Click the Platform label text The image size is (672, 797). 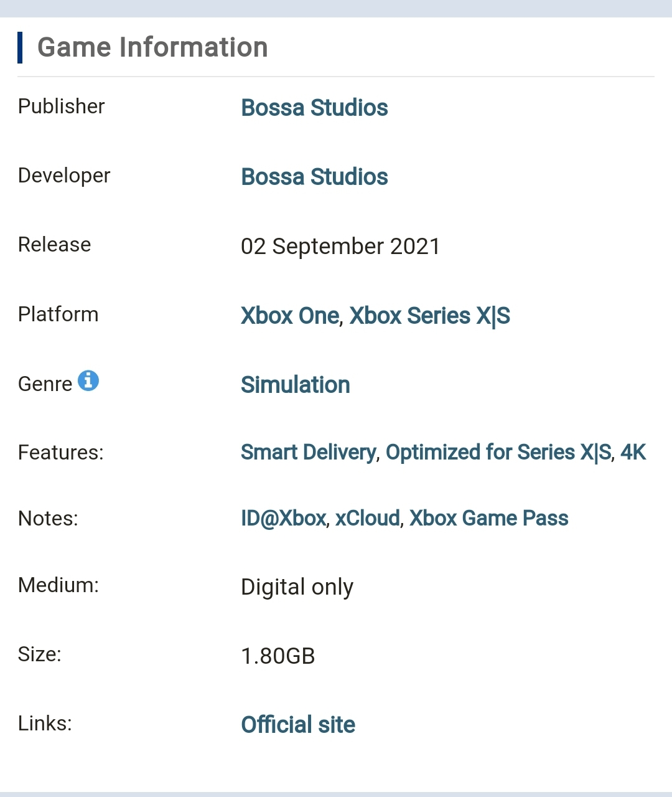pyautogui.click(x=58, y=314)
